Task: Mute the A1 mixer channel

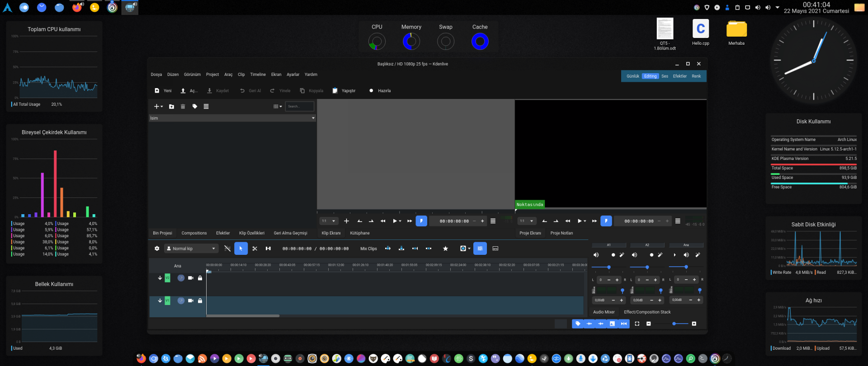Action: [596, 255]
